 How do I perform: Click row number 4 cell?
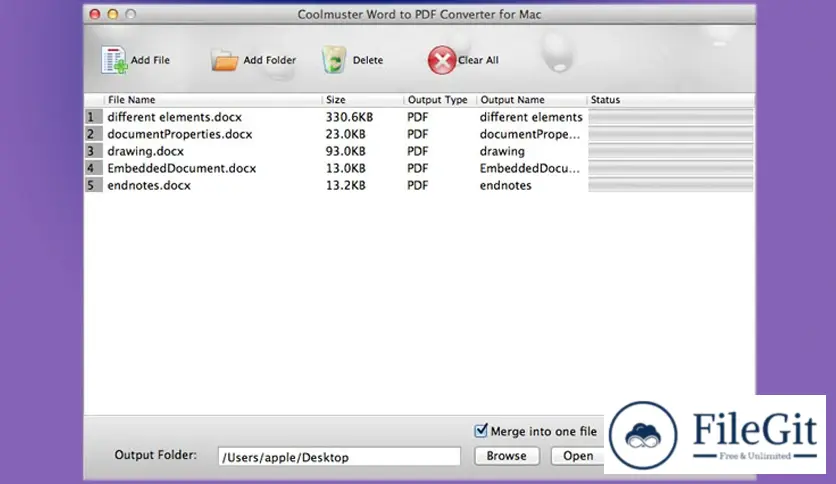click(x=93, y=168)
